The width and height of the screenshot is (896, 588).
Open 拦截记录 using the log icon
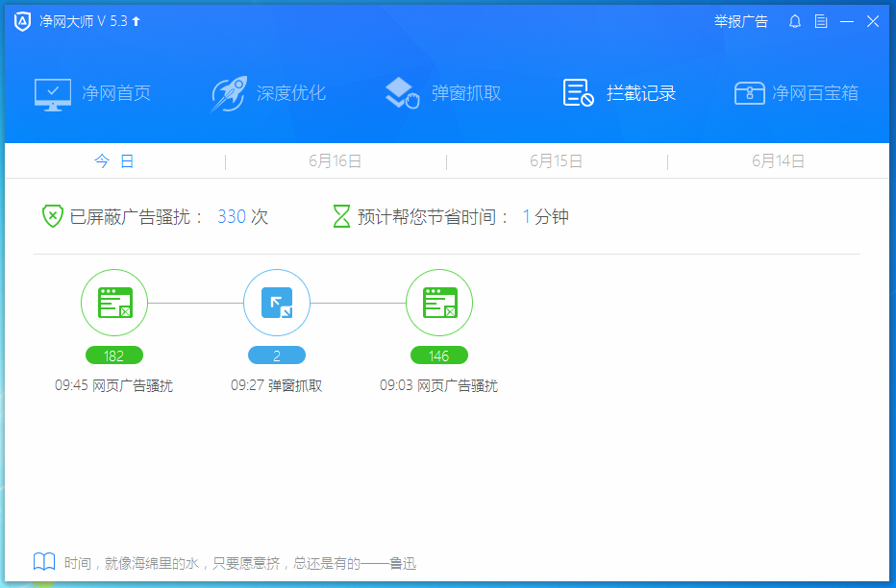coord(577,92)
